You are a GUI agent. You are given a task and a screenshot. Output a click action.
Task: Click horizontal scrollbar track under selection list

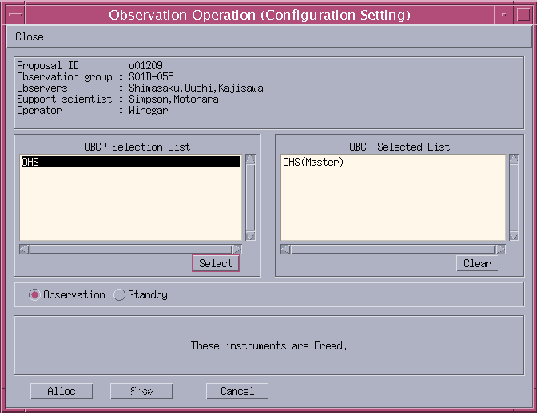click(130, 249)
